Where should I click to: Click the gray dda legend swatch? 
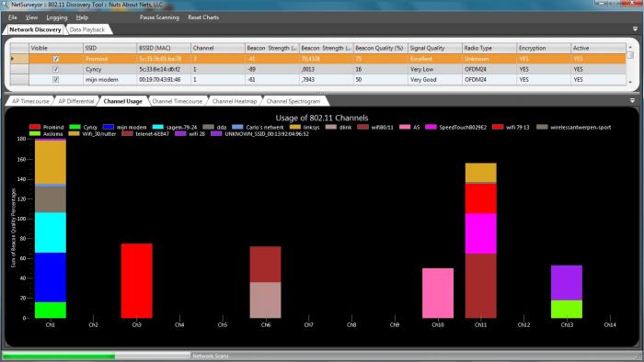[208, 127]
